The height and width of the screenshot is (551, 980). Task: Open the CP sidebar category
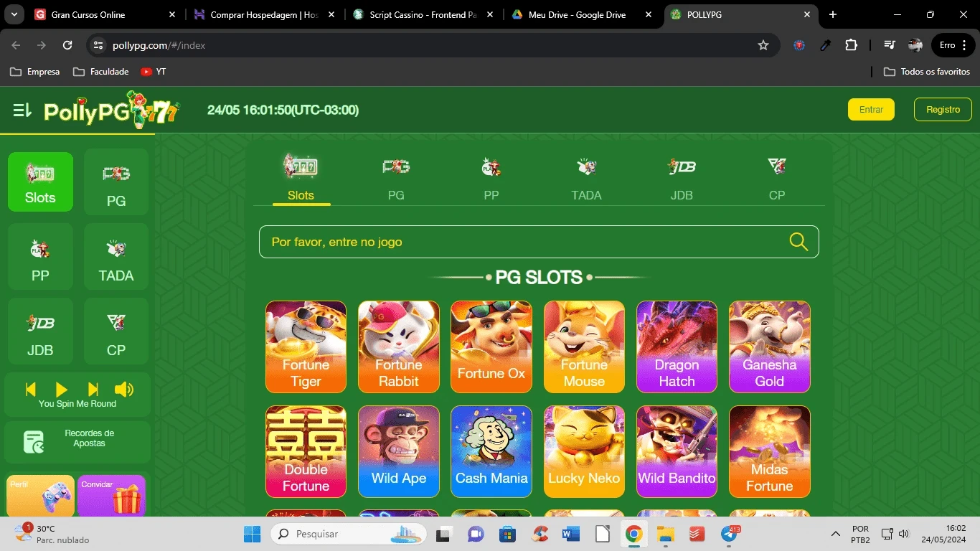pos(116,331)
